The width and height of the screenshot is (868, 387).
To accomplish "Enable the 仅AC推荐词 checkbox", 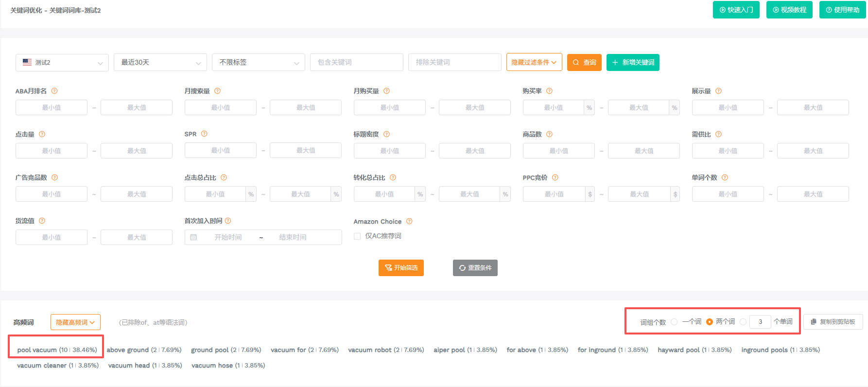I will coord(357,236).
